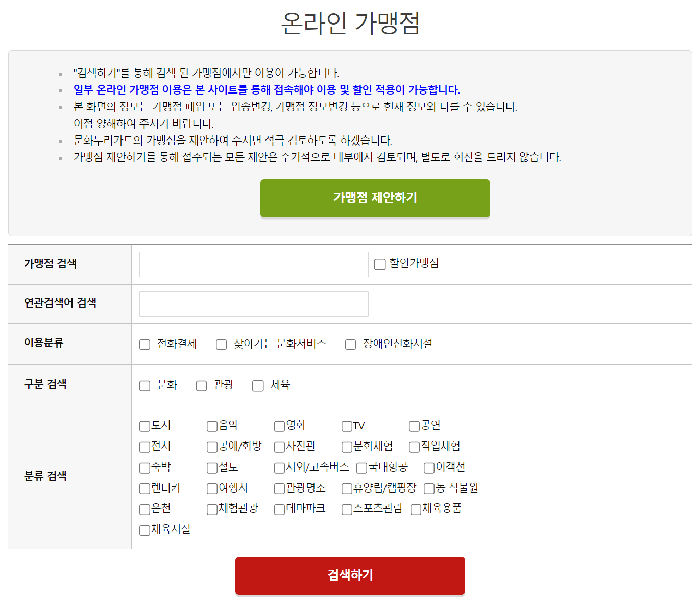Check the 관광명소 checkbox
700x607 pixels.
click(x=279, y=489)
